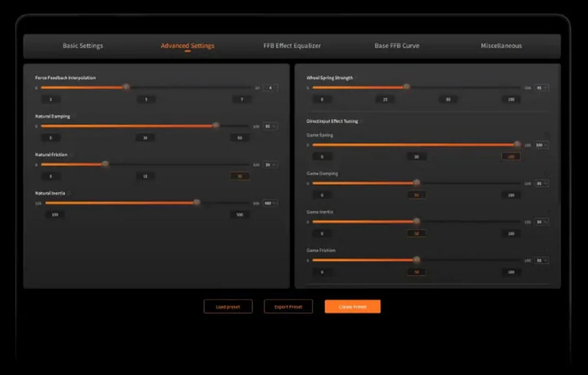Click the Game Spring slider handle

coord(517,145)
